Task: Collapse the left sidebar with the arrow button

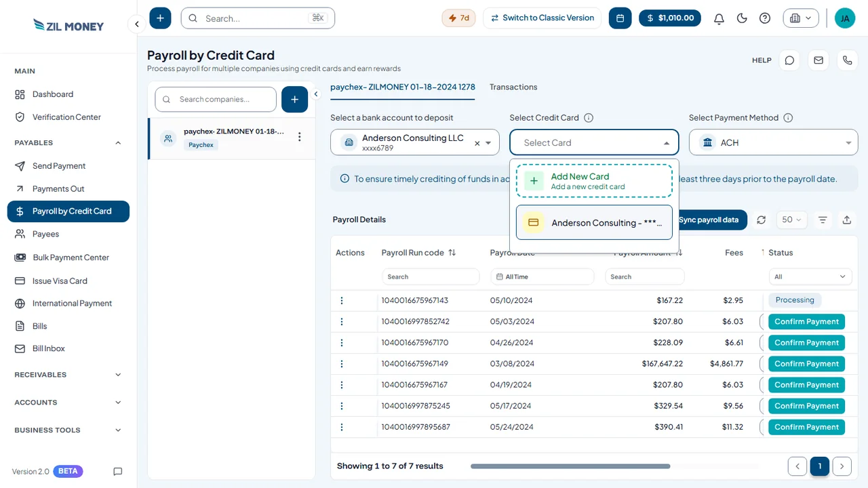Action: click(136, 24)
